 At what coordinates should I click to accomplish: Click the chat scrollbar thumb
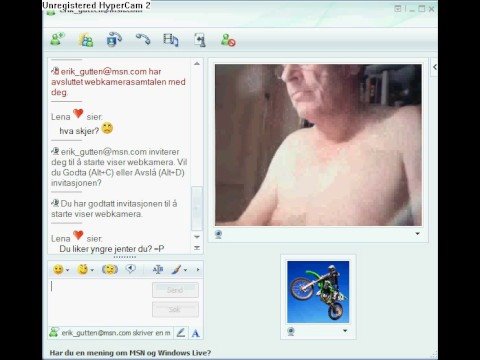(x=197, y=208)
